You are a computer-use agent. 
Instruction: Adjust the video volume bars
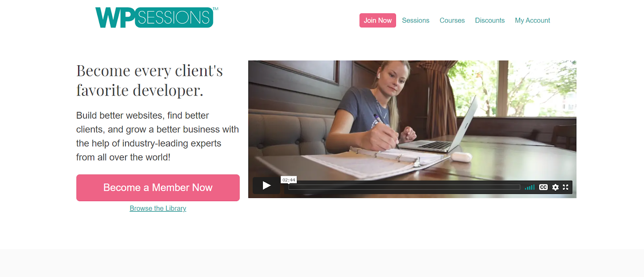pyautogui.click(x=530, y=187)
